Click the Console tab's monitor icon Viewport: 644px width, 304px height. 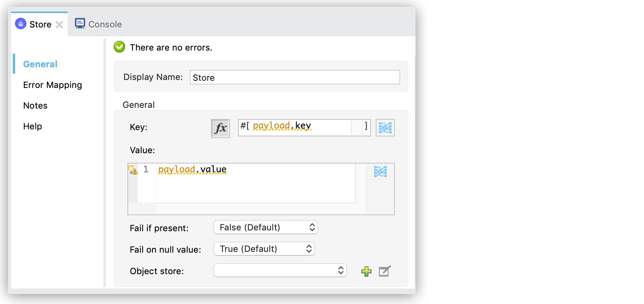pyautogui.click(x=80, y=23)
